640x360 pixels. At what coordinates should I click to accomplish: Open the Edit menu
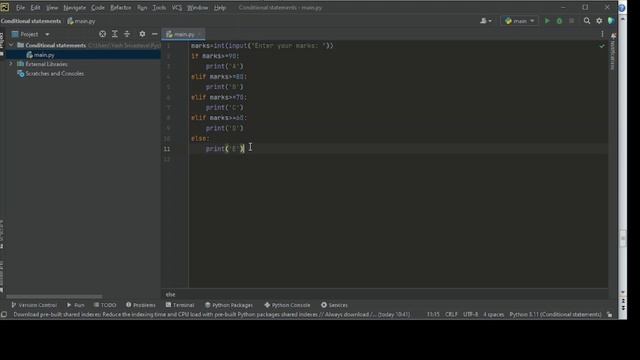coord(36,8)
